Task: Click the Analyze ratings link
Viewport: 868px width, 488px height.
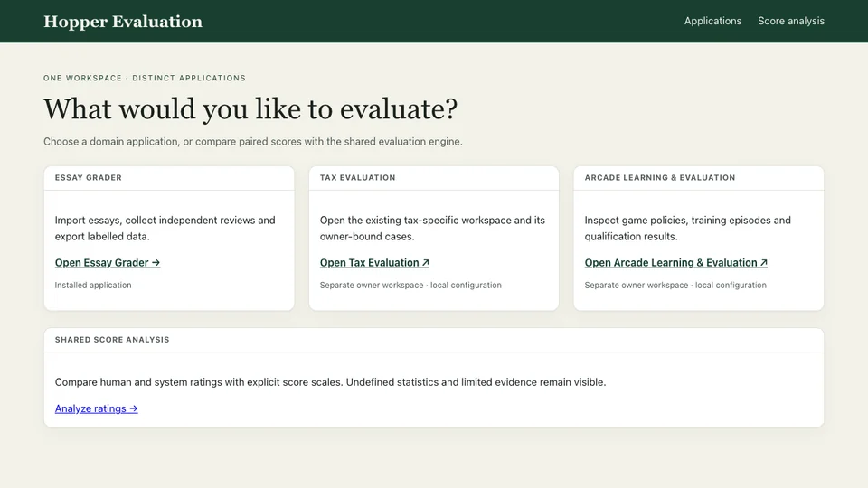Action: [x=97, y=408]
